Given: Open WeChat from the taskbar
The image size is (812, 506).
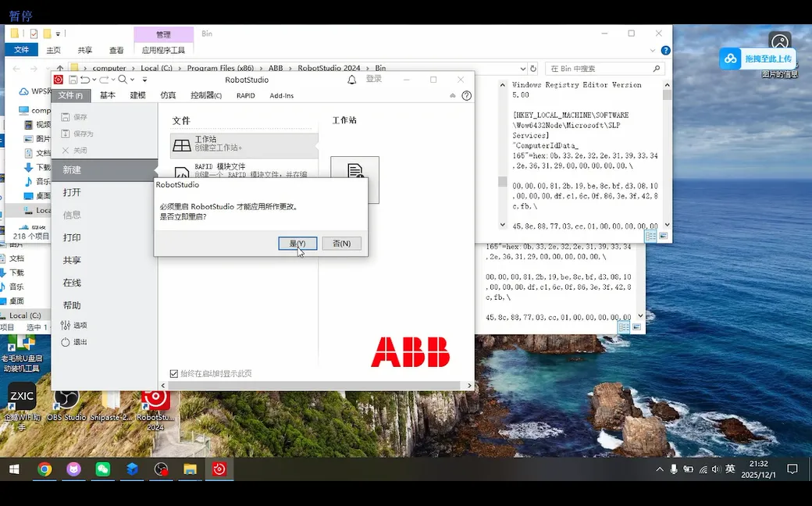Looking at the screenshot, I should 102,469.
